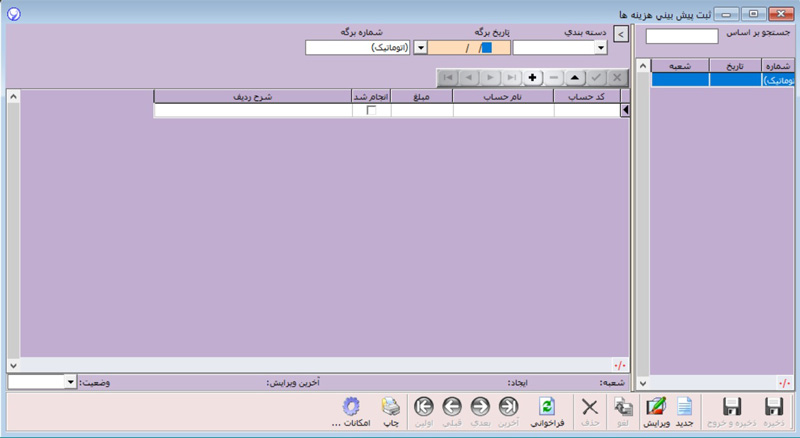Viewport: 800px width, 438px height.
Task: Open the دسته بندی dropdown
Action: point(600,47)
